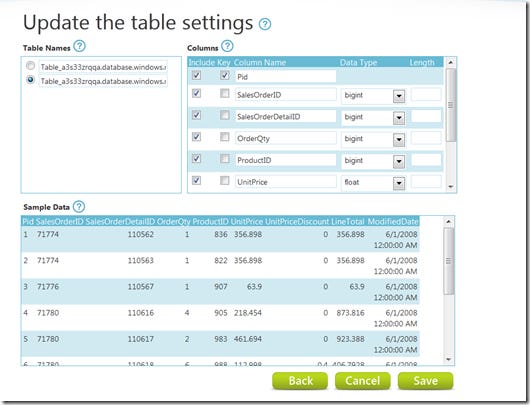This screenshot has height=405, width=530.
Task: Open help icon next to Table Names
Action: coord(79,46)
